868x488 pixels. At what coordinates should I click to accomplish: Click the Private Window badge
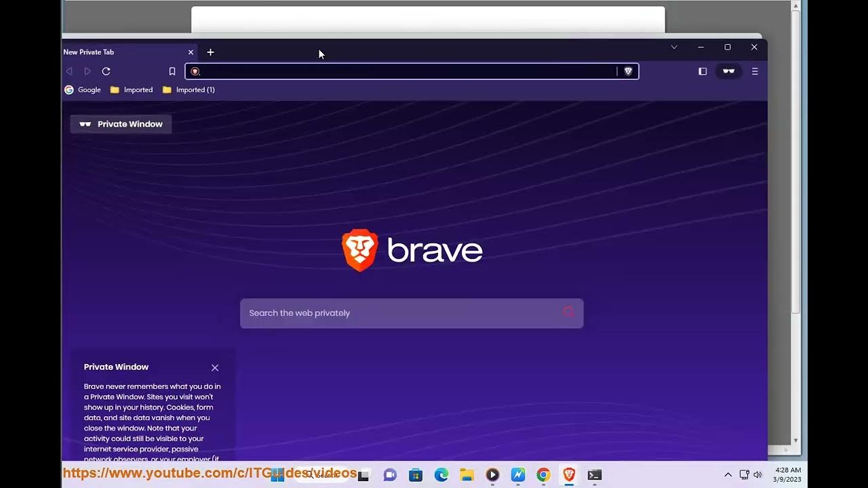(121, 124)
